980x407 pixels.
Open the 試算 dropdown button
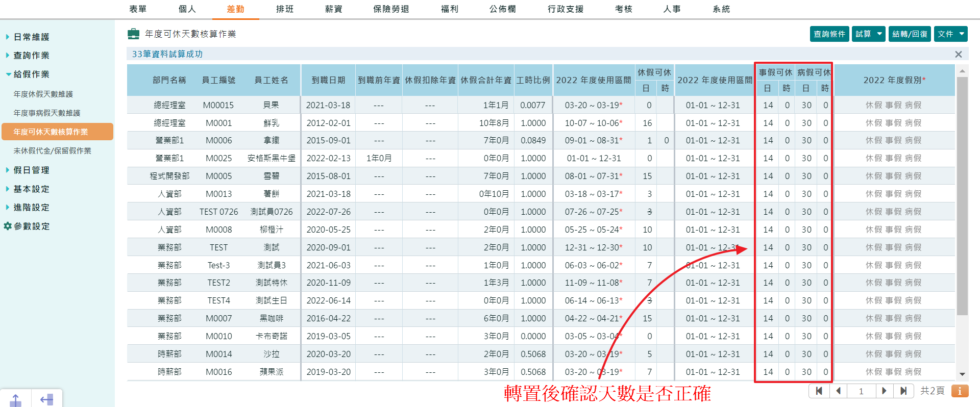coord(868,34)
